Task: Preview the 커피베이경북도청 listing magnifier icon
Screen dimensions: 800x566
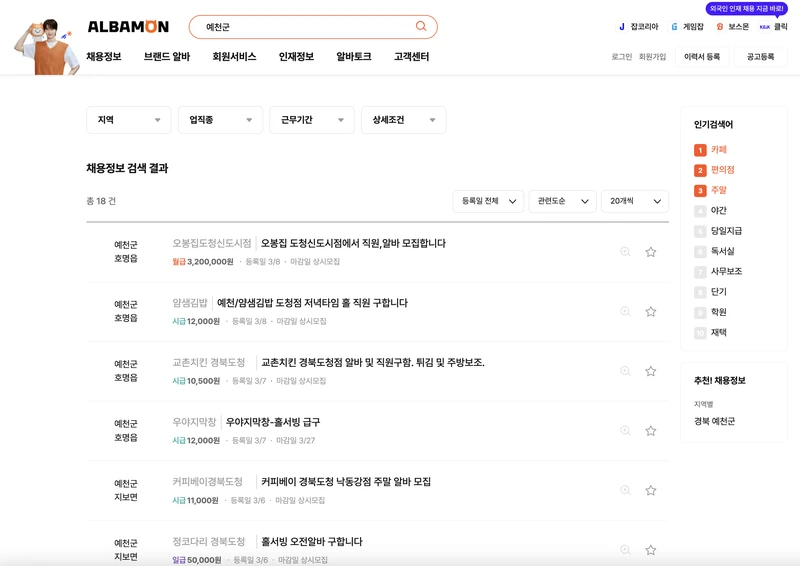Action: (625, 490)
